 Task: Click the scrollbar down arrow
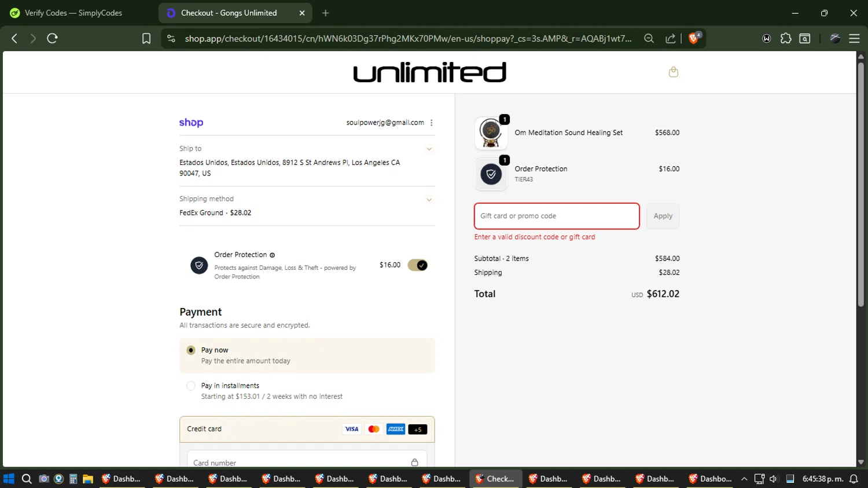[860, 462]
